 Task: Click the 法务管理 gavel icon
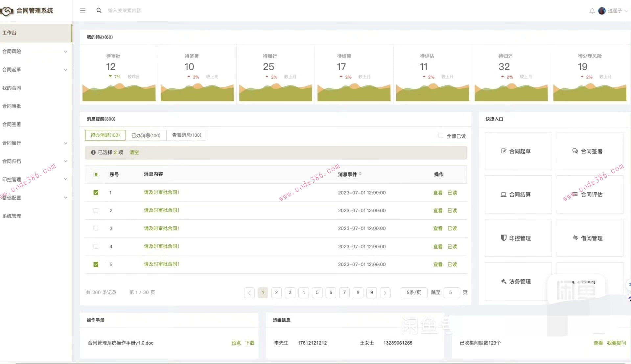[503, 281]
